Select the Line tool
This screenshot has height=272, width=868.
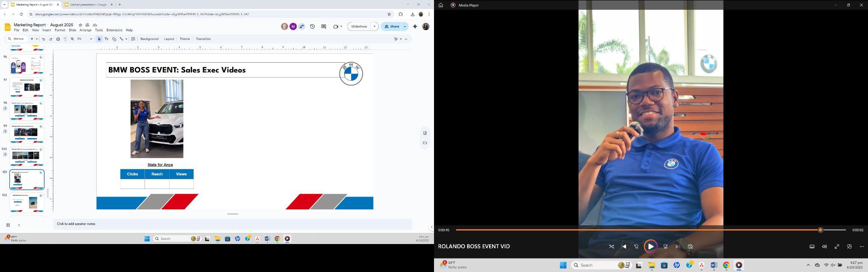coord(121,39)
